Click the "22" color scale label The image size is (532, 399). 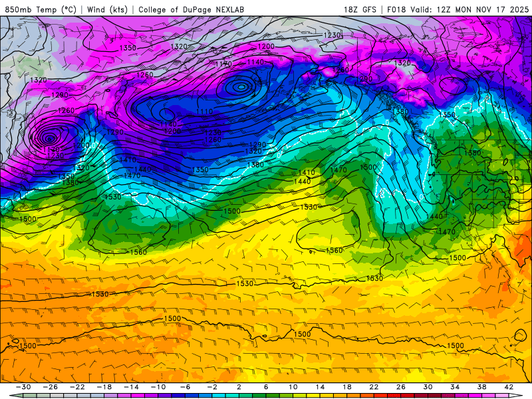pos(374,387)
